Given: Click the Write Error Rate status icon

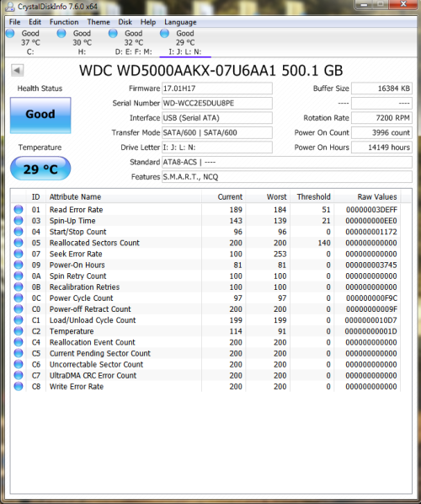Looking at the screenshot, I should (19, 386).
